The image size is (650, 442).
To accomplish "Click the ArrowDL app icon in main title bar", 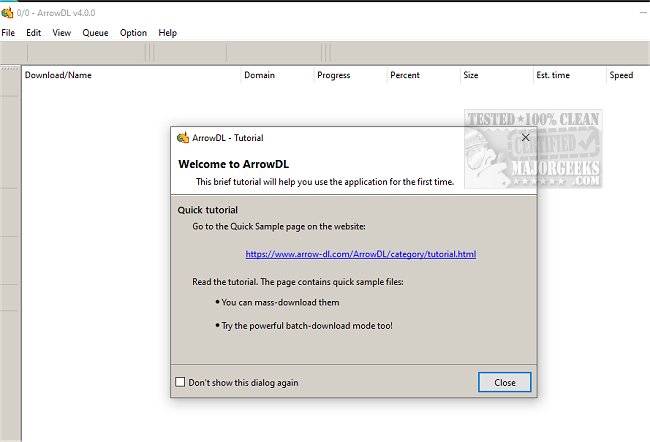I will (7, 13).
